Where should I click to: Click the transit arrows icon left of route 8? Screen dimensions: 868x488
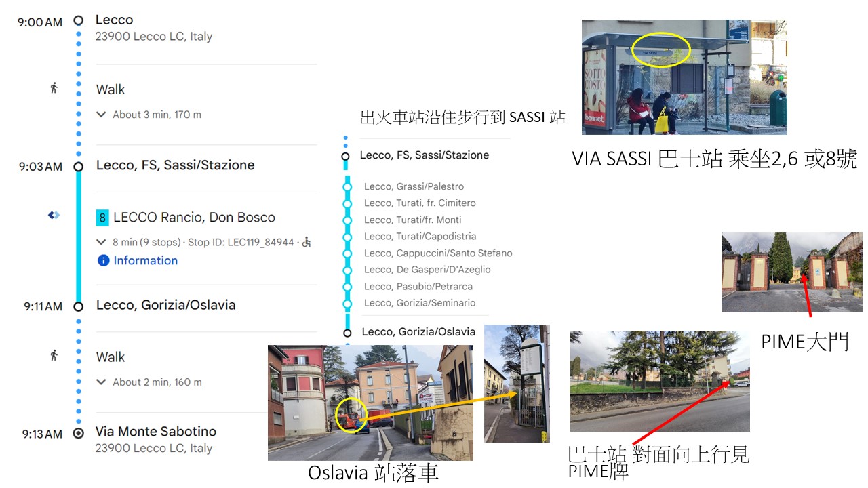[54, 216]
